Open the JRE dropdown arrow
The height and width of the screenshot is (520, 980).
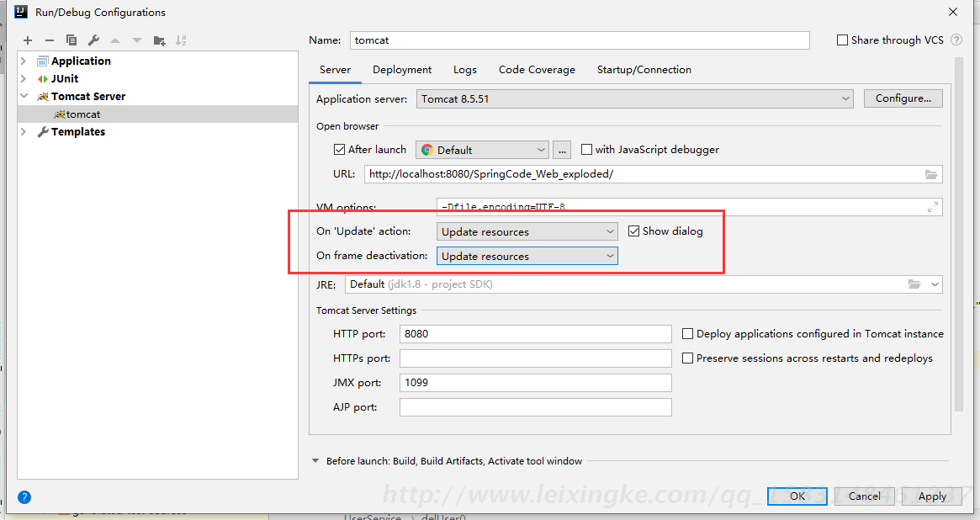[x=935, y=284]
